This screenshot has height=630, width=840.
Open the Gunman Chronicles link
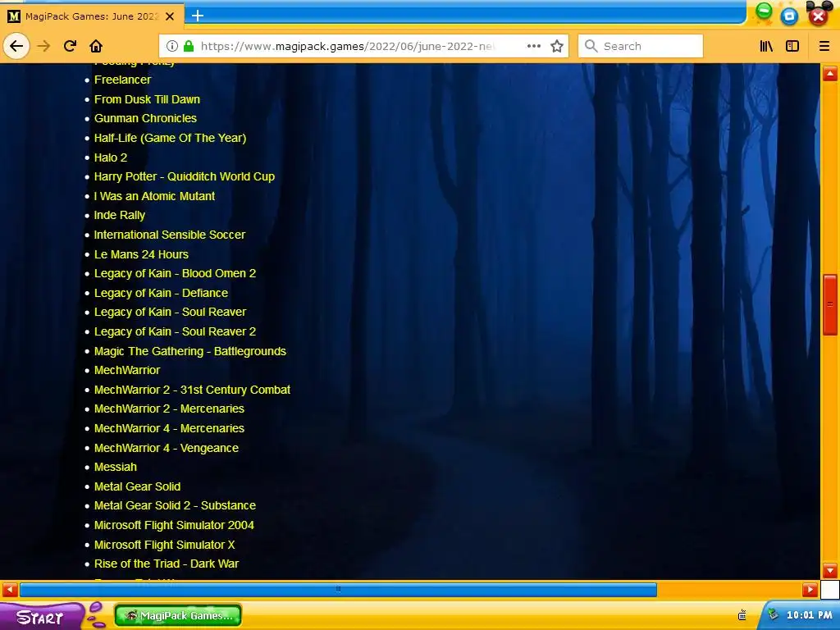pos(146,118)
